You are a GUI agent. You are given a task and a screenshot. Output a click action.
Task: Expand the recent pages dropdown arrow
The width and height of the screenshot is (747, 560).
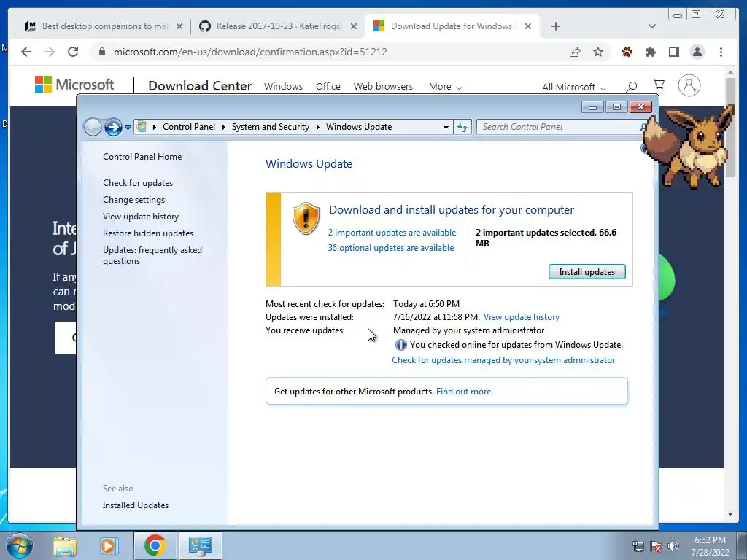pos(128,128)
